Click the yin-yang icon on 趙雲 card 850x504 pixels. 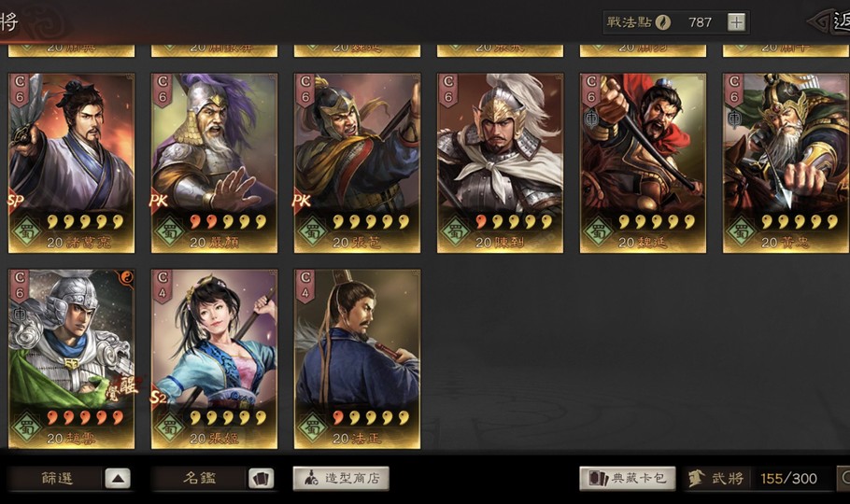[x=126, y=277]
